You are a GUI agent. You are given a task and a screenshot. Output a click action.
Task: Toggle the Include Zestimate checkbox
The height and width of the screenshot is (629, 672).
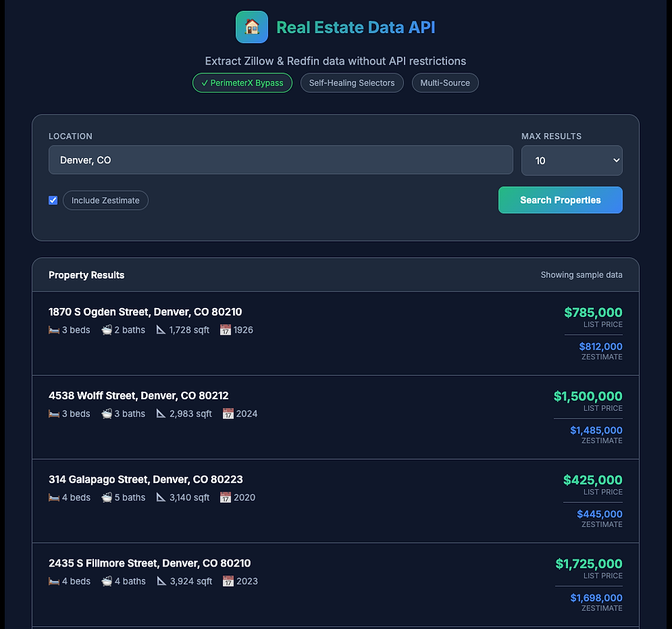[53, 200]
